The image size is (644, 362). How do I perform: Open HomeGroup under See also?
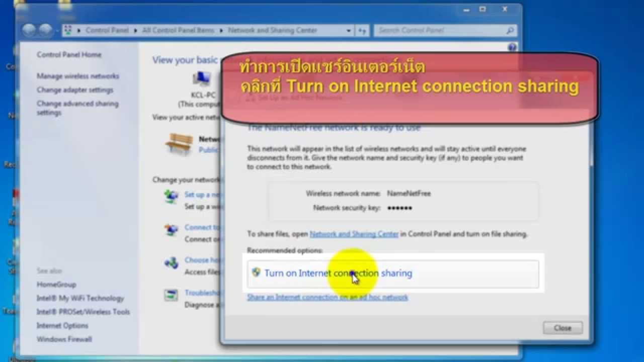point(56,284)
